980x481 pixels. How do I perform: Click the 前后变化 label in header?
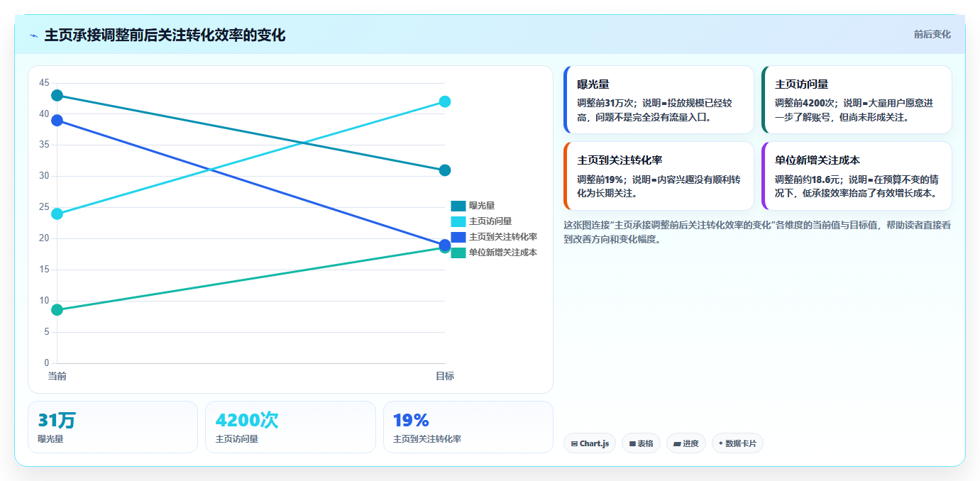point(932,34)
